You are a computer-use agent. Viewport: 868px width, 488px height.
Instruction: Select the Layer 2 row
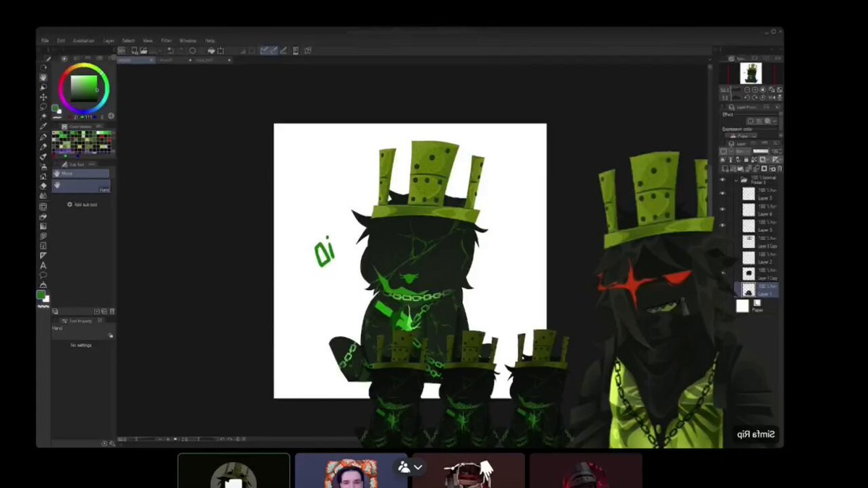pyautogui.click(x=758, y=257)
